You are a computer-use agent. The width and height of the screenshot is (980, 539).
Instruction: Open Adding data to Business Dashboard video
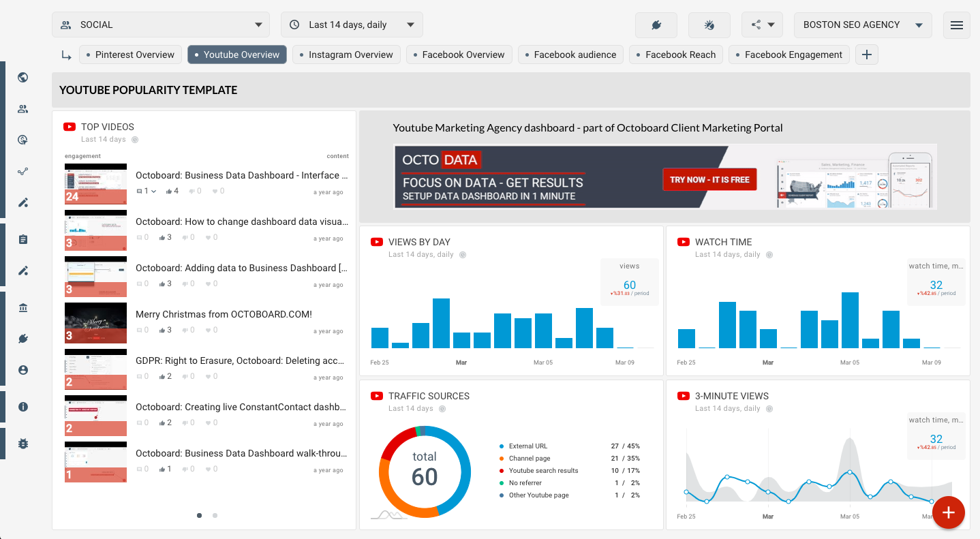point(242,268)
